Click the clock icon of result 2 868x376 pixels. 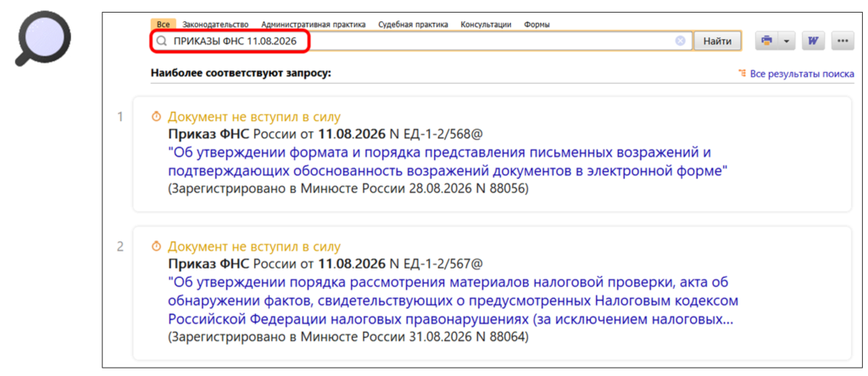[157, 246]
